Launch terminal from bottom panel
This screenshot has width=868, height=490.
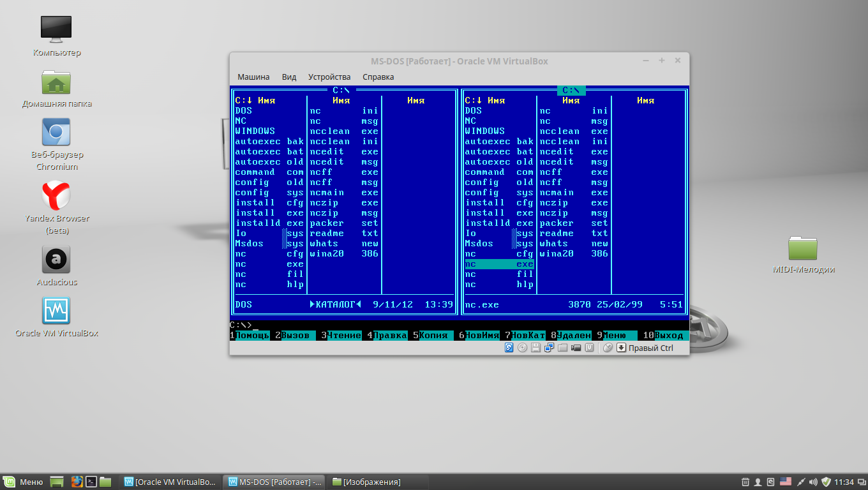(x=91, y=482)
